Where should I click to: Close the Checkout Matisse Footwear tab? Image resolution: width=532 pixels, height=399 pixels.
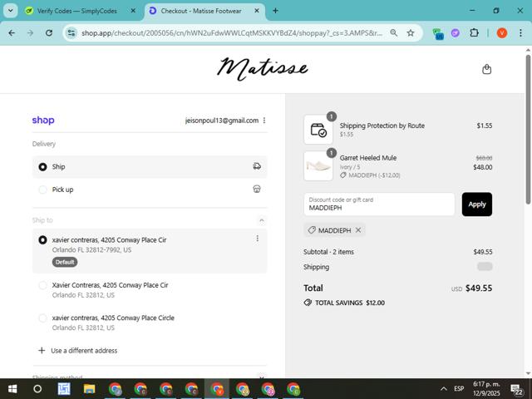pos(257,11)
